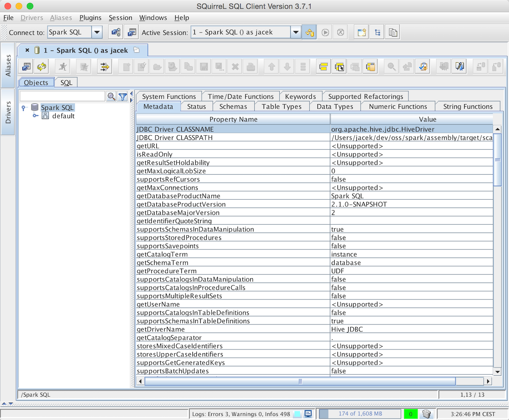
Task: Click the memory usage bar showing 174 of 1,608 MB
Action: (x=359, y=414)
